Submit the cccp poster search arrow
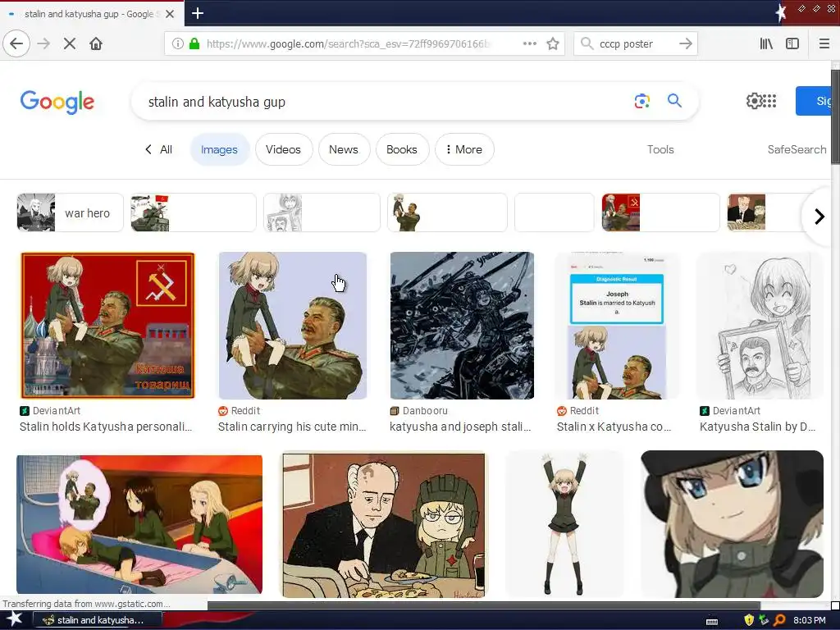 (x=686, y=43)
